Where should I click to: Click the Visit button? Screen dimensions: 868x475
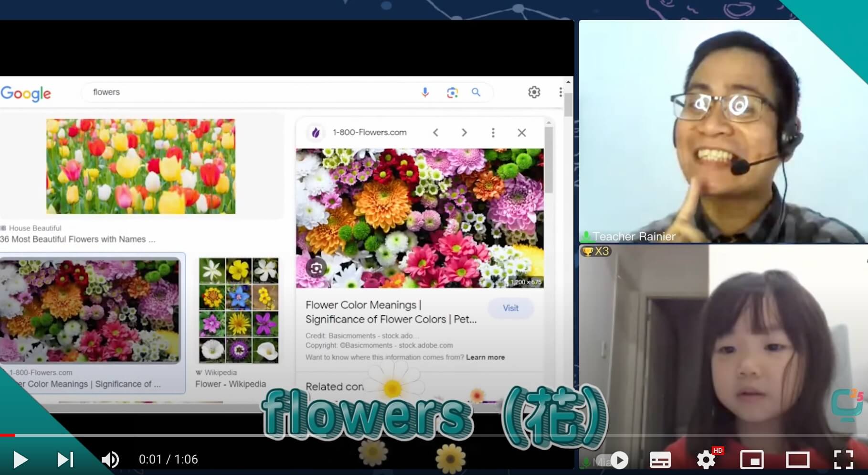click(x=510, y=308)
